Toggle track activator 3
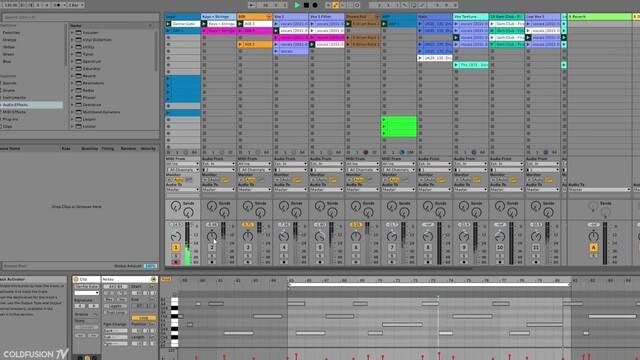 click(248, 247)
